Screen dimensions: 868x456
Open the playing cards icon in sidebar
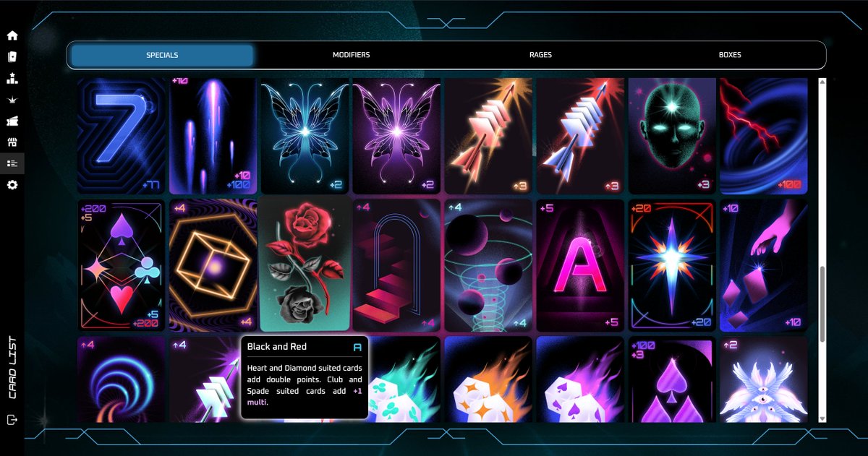[12, 57]
